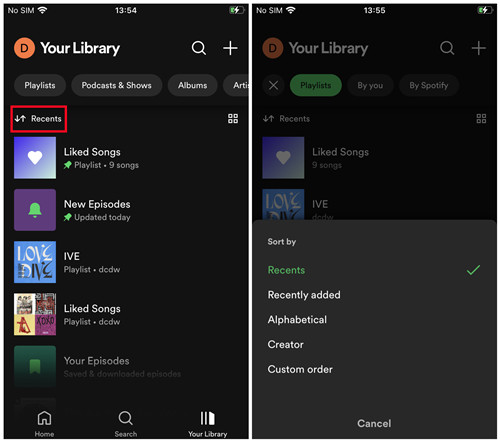Tap the IVE Love Dive cover on left screen
The width and height of the screenshot is (500, 442).
(x=35, y=262)
